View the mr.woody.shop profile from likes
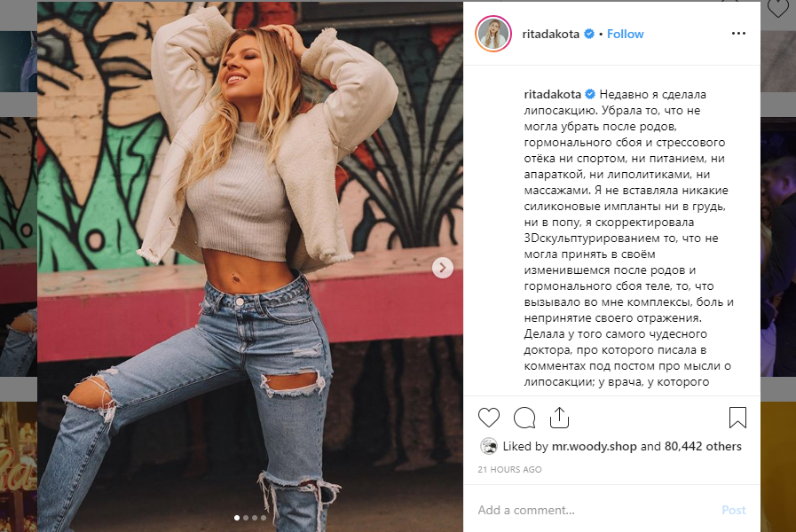This screenshot has height=532, width=796. [594, 446]
